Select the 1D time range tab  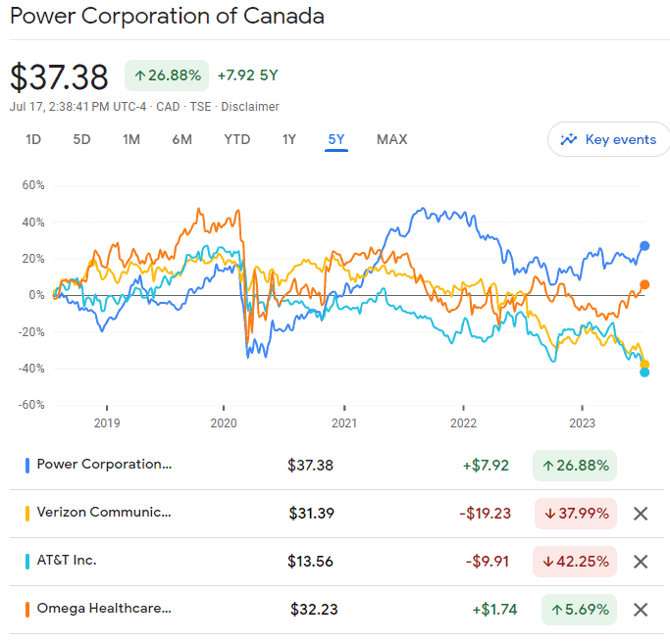33,139
